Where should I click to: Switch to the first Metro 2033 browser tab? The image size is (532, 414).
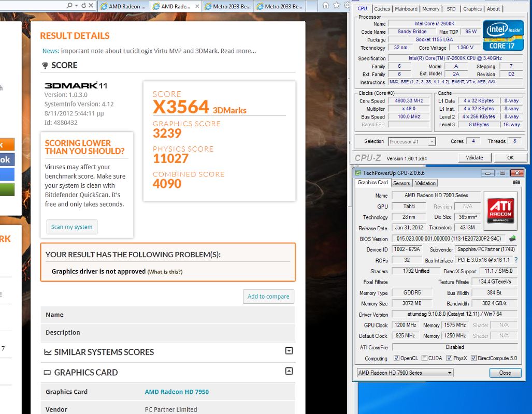pos(228,6)
